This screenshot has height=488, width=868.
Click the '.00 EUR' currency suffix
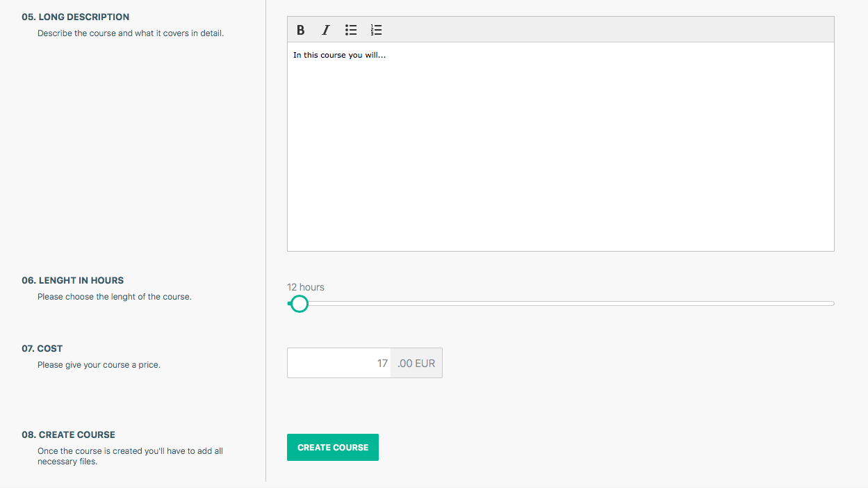(x=416, y=363)
